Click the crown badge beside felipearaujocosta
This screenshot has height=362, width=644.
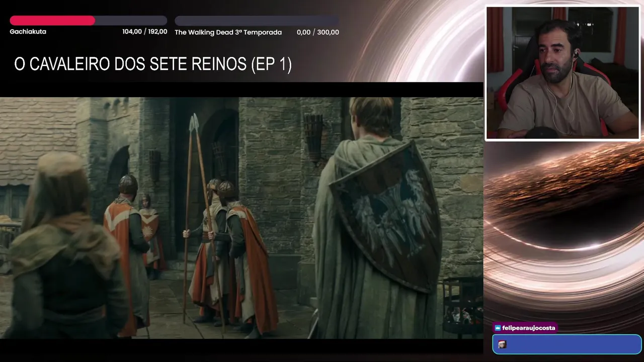coord(498,328)
